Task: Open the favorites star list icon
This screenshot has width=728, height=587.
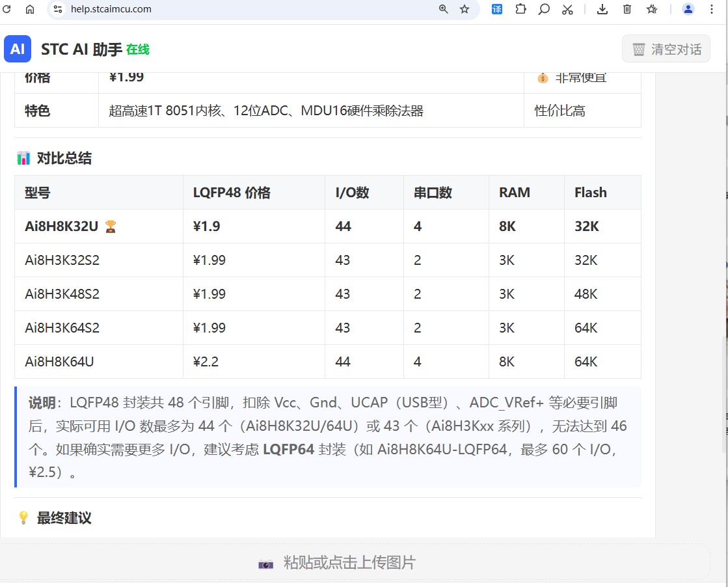Action: 652,9
